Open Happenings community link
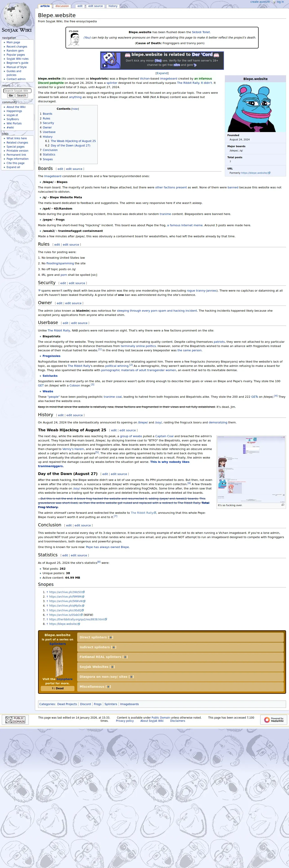Image resolution: width=289 pixels, height=868 pixels. point(14,111)
